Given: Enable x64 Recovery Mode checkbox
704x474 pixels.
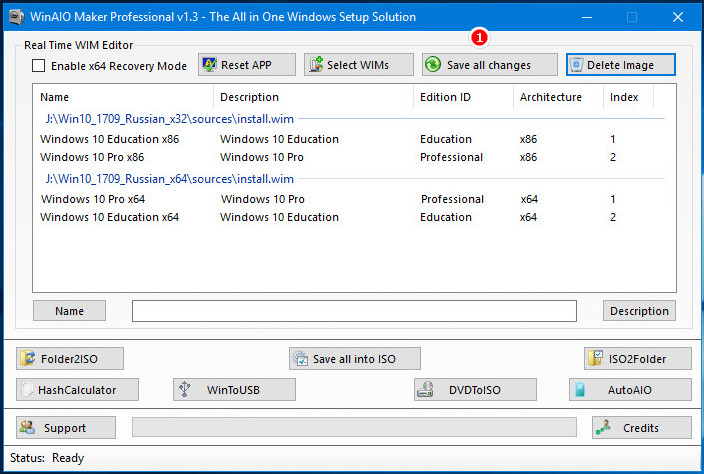Looking at the screenshot, I should pyautogui.click(x=39, y=66).
